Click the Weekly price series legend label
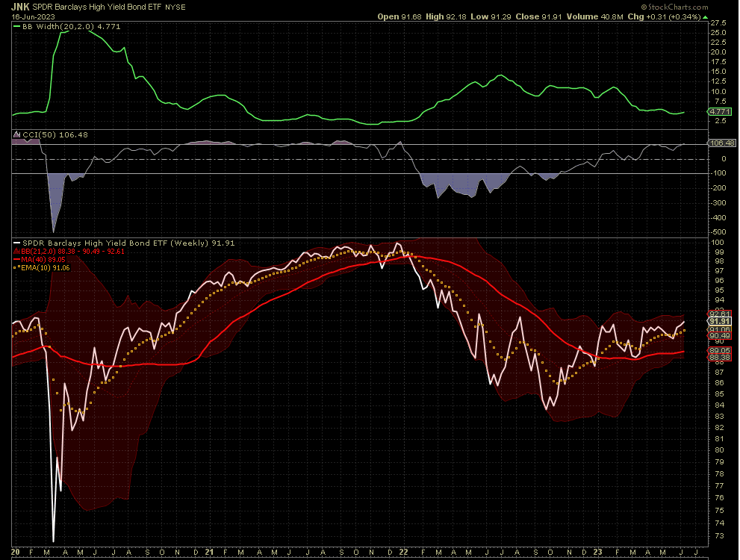Image resolution: width=740 pixels, height=560 pixels. pos(128,243)
